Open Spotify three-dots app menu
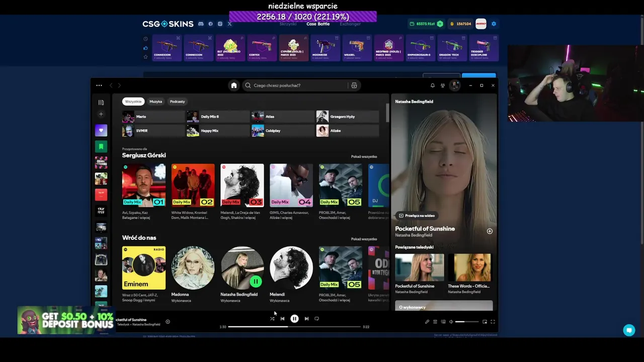 [x=99, y=85]
